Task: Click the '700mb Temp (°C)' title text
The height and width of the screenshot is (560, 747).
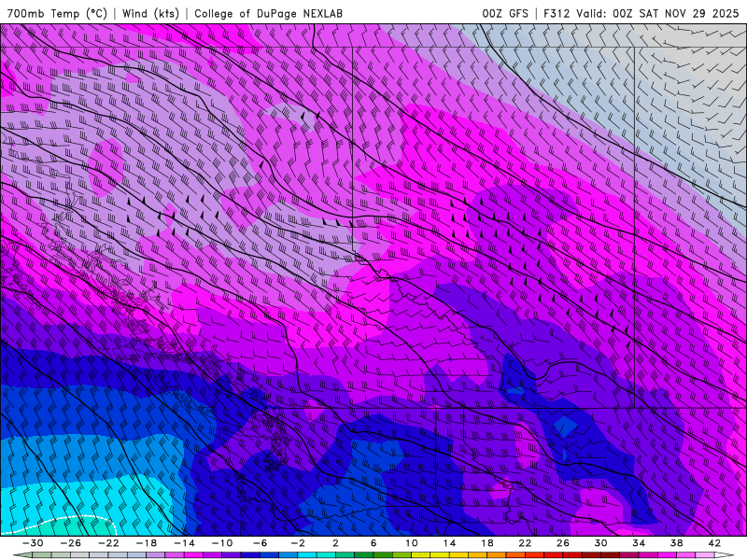Action: pyautogui.click(x=57, y=13)
